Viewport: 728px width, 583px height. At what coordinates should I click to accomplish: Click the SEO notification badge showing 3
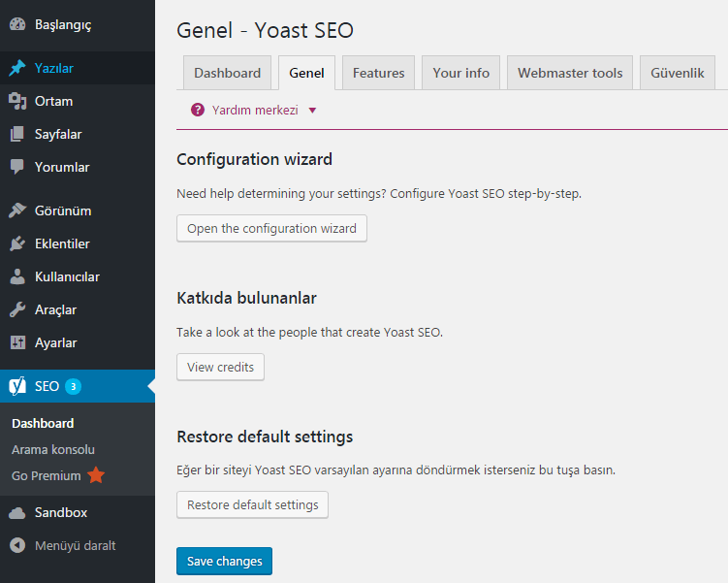[x=73, y=386]
